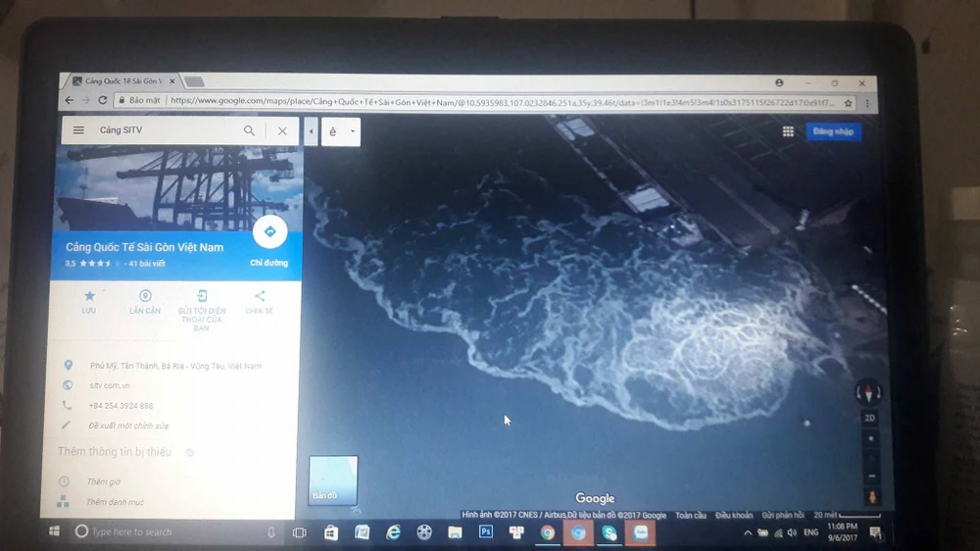Screen dimensions: 980x551
Task: Open the 41 bài viết reviews
Action: point(147,264)
